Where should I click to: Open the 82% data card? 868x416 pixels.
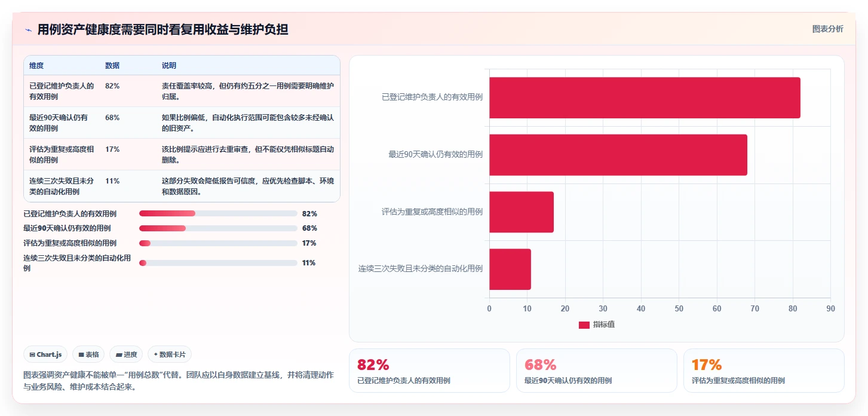[x=430, y=371]
